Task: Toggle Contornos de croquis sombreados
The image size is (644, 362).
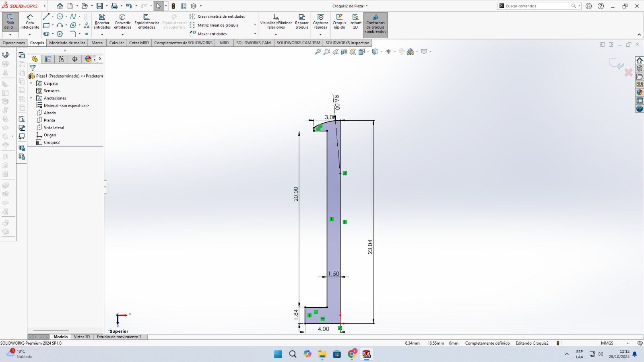Action: [x=375, y=25]
